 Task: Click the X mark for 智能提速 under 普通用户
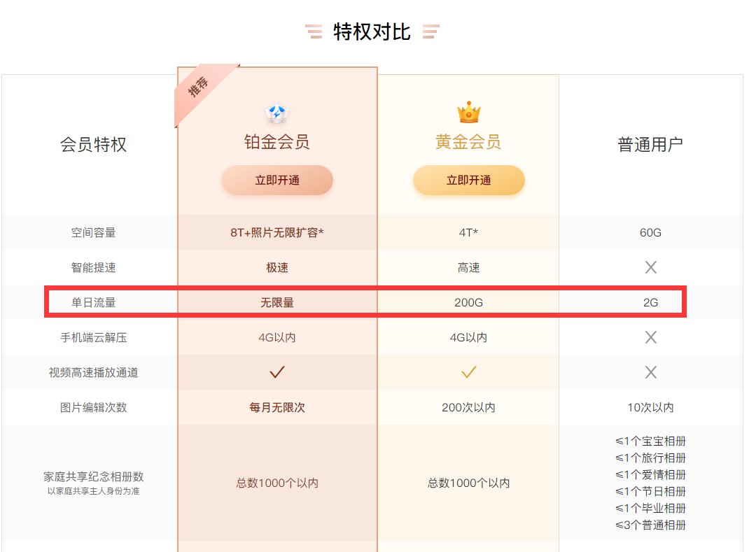(650, 267)
